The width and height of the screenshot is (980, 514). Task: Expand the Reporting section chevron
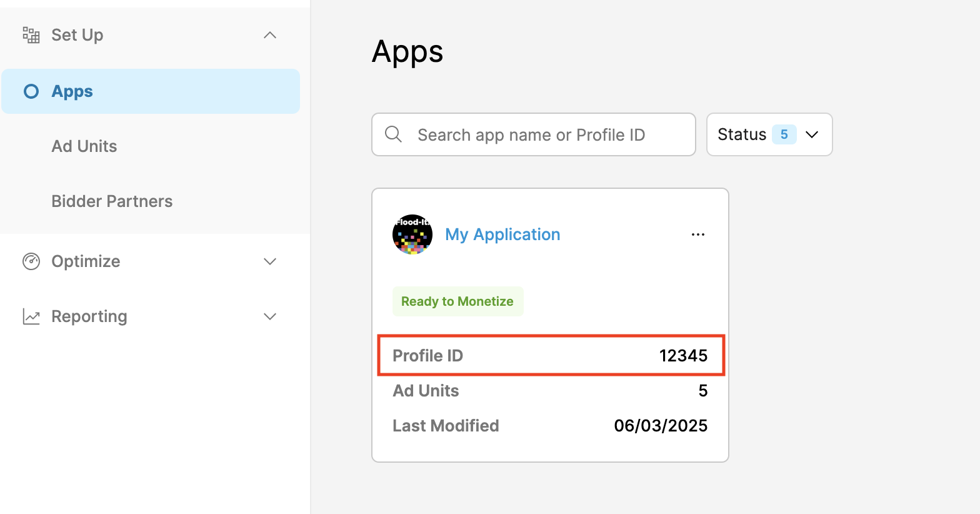[270, 316]
